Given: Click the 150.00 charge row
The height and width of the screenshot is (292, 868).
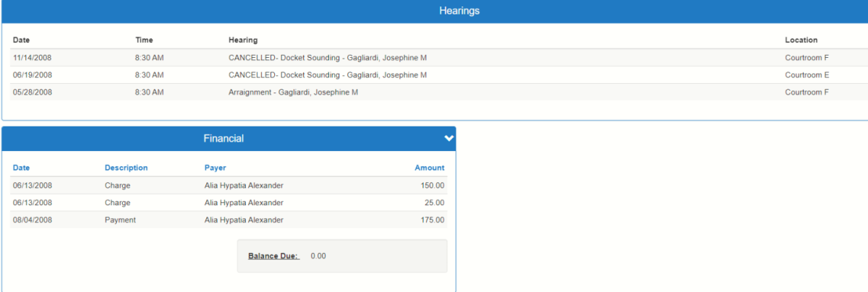Looking at the screenshot, I should (x=229, y=186).
